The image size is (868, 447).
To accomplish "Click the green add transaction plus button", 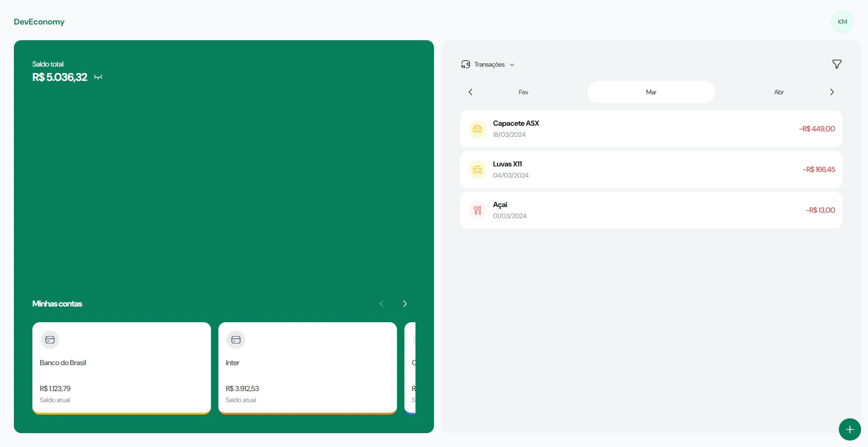I will click(x=849, y=429).
